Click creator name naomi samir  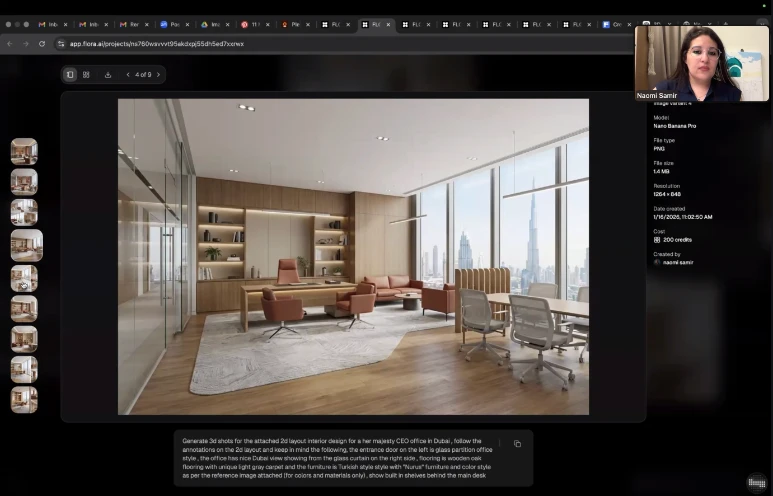coord(677,262)
